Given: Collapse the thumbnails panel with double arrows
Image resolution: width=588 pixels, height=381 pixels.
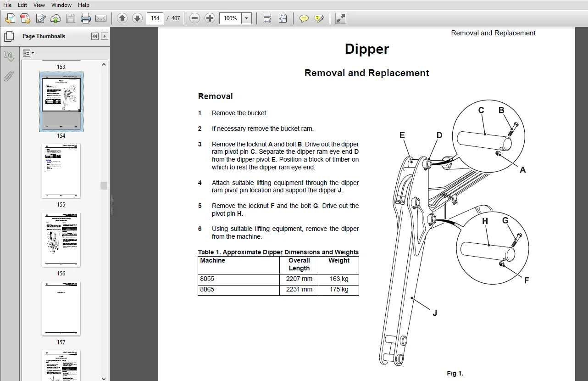Looking at the screenshot, I should pos(95,36).
